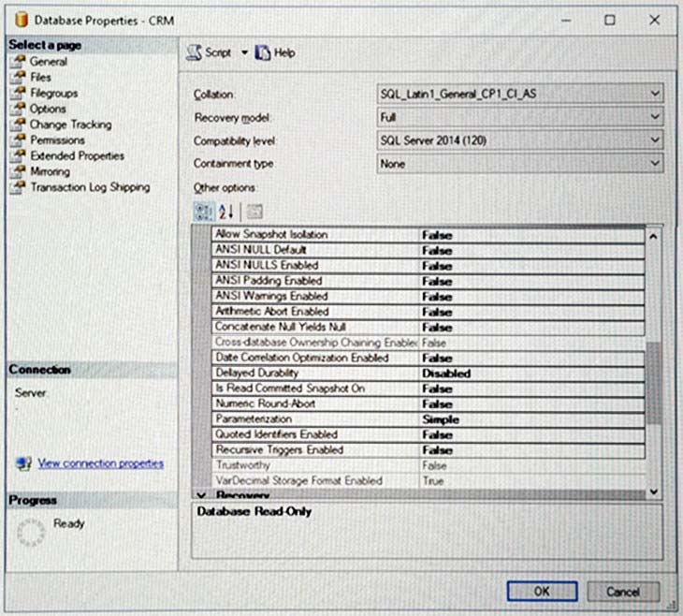This screenshot has width=683, height=616.
Task: Click the database icon in title bar
Action: 22,20
